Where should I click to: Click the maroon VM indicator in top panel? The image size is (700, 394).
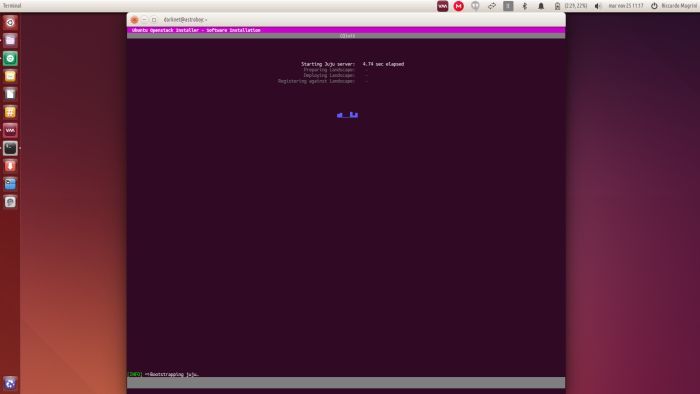pos(442,6)
